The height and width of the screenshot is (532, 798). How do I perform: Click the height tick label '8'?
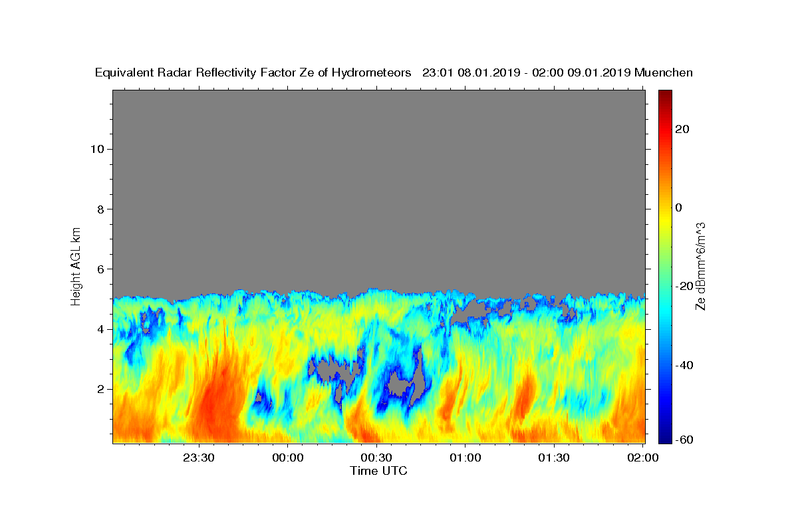tap(99, 209)
